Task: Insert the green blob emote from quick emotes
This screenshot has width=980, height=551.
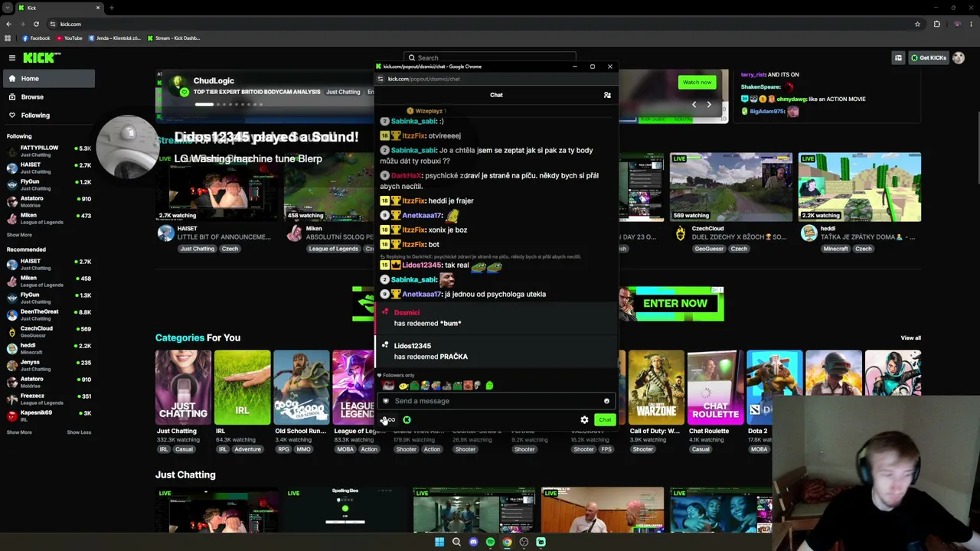Action: pyautogui.click(x=489, y=386)
